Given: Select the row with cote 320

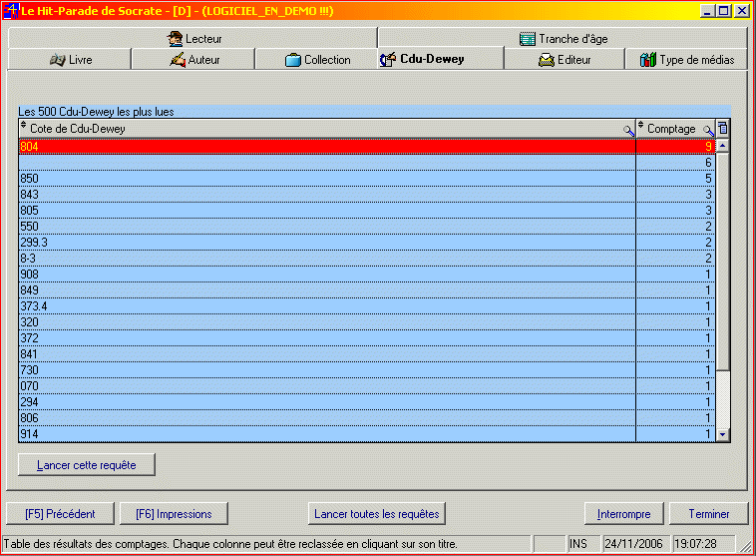Looking at the screenshot, I should pos(366,321).
